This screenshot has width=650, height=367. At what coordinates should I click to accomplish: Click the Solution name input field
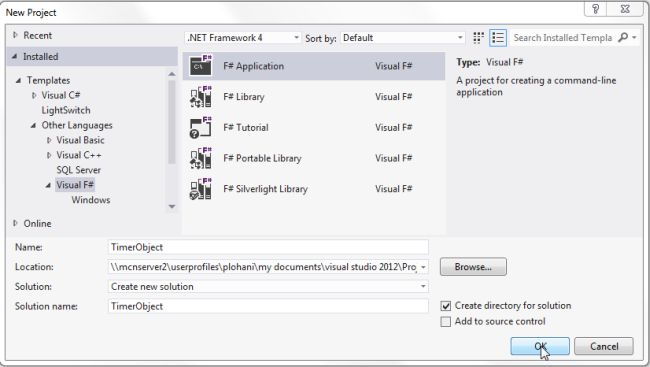[x=268, y=306]
